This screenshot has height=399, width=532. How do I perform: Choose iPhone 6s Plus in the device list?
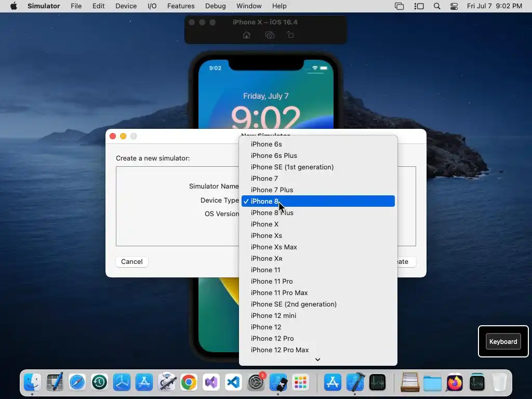point(318,155)
